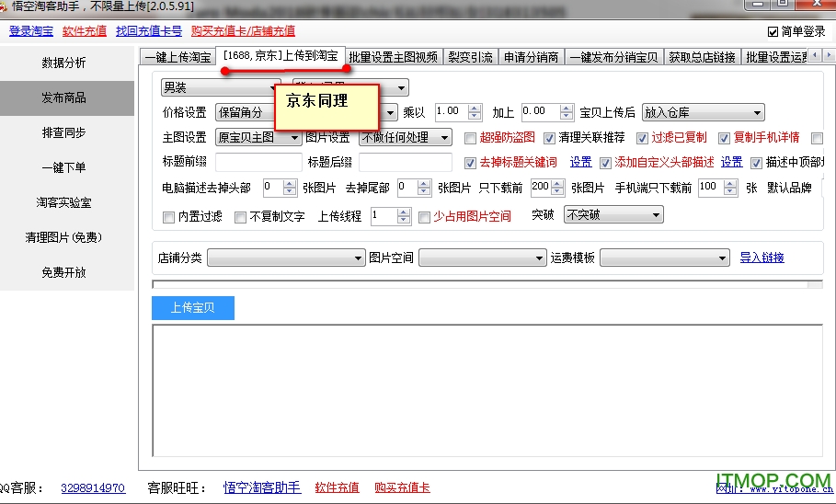Click the 登录淘宝 link
This screenshot has height=504, width=836.
(31, 31)
